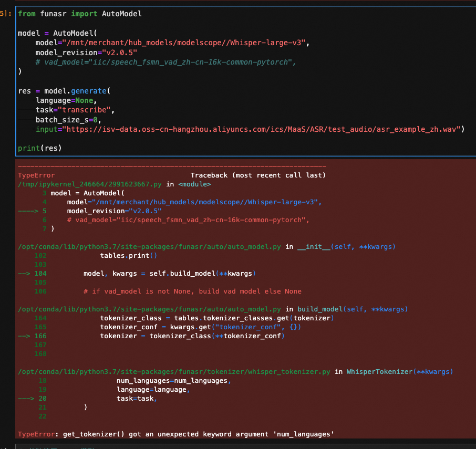Click 'res = model.generate(' line
Screen dimensions: 476x449
click(64, 91)
